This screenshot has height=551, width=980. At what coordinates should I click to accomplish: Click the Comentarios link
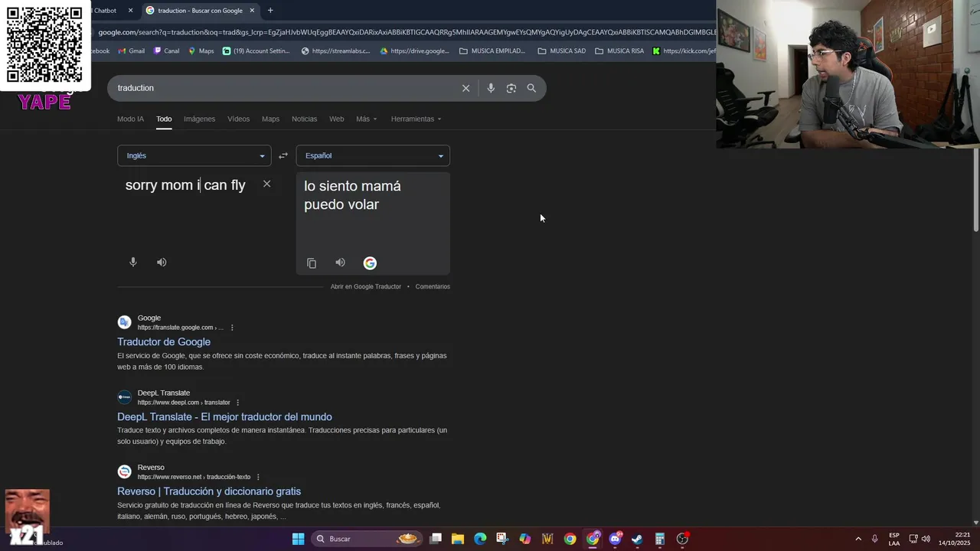[x=433, y=286]
